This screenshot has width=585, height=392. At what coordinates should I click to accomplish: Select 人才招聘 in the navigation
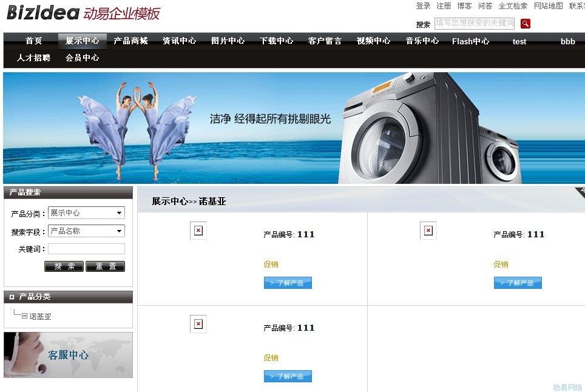pos(33,58)
